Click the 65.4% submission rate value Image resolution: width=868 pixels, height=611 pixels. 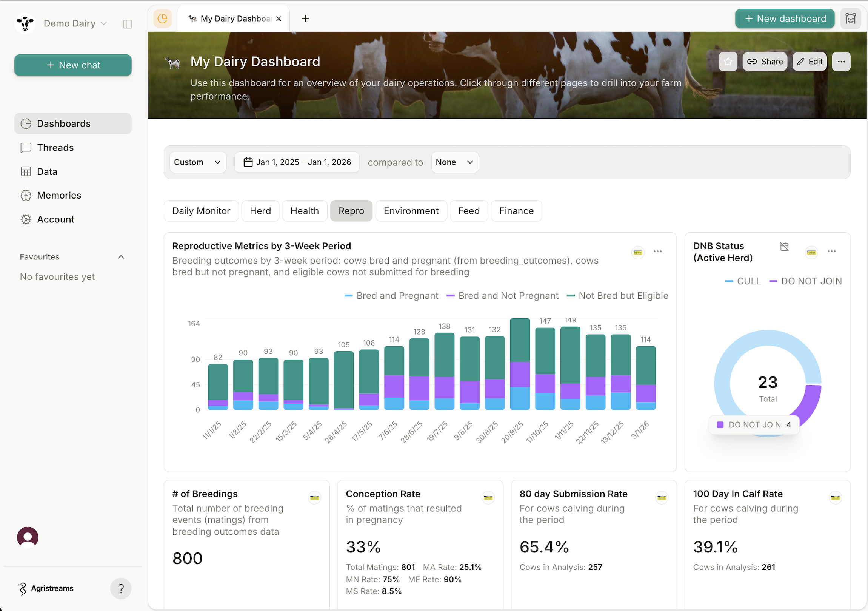pyautogui.click(x=544, y=547)
